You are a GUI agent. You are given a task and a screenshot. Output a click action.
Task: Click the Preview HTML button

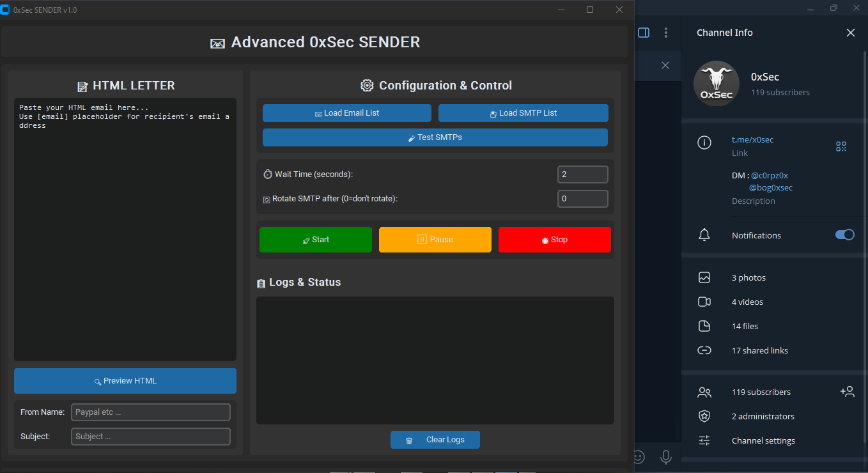(125, 381)
